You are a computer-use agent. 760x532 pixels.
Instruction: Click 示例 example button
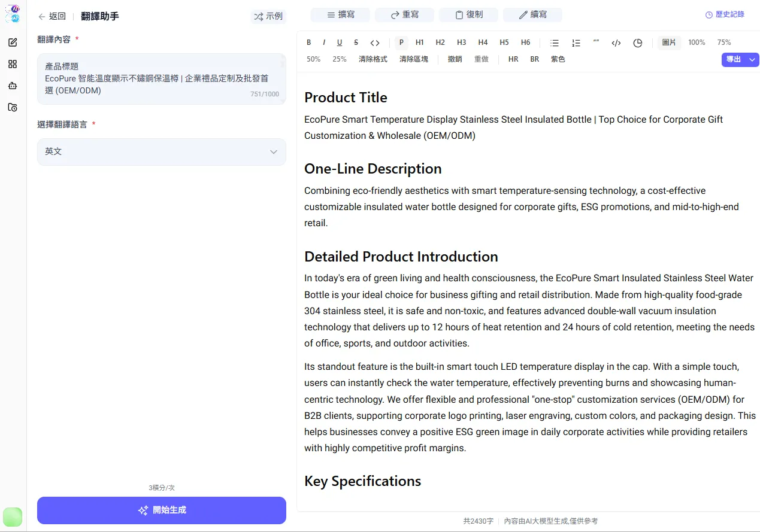tap(268, 17)
